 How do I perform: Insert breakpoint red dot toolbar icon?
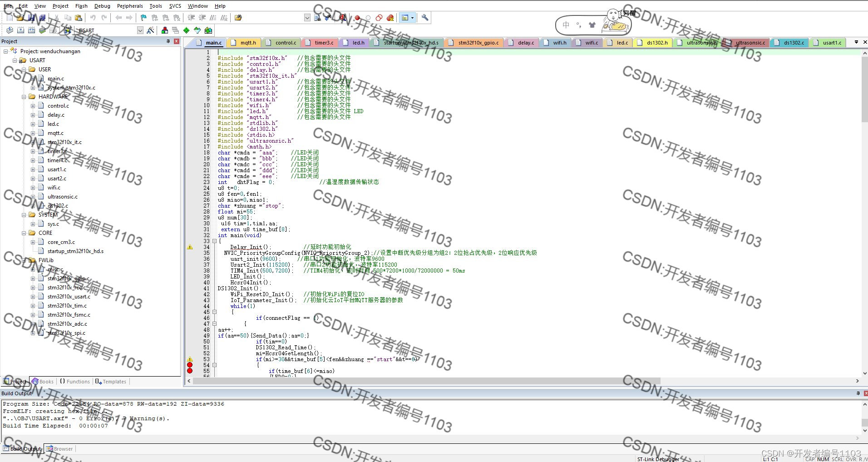[x=357, y=18]
